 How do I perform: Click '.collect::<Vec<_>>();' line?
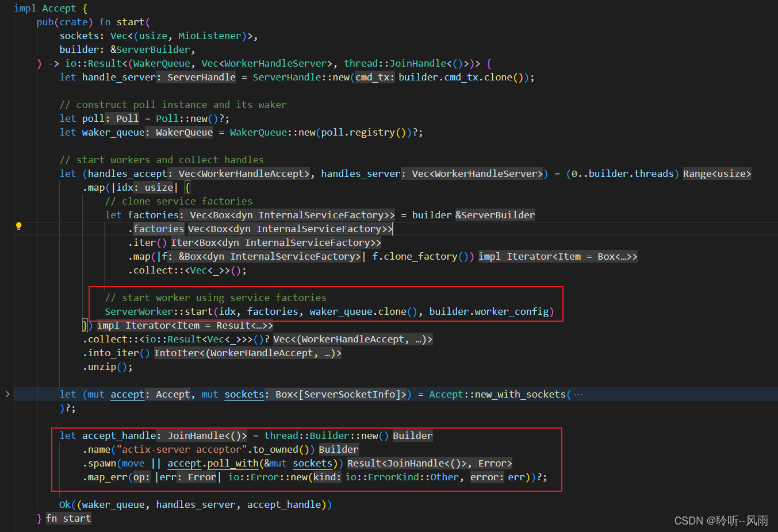pyautogui.click(x=187, y=270)
